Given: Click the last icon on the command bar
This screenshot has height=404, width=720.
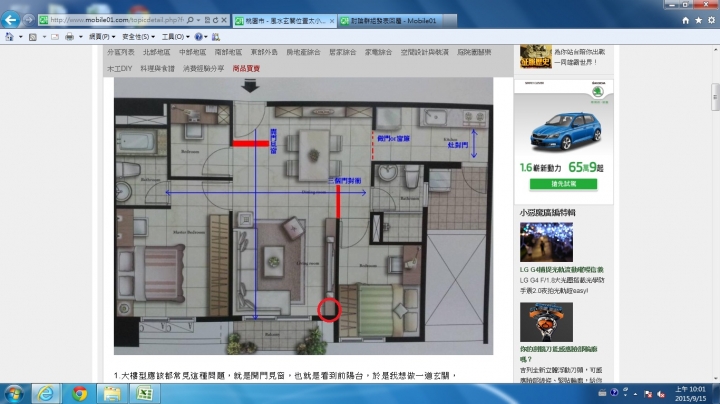Looking at the screenshot, I should coord(216,37).
